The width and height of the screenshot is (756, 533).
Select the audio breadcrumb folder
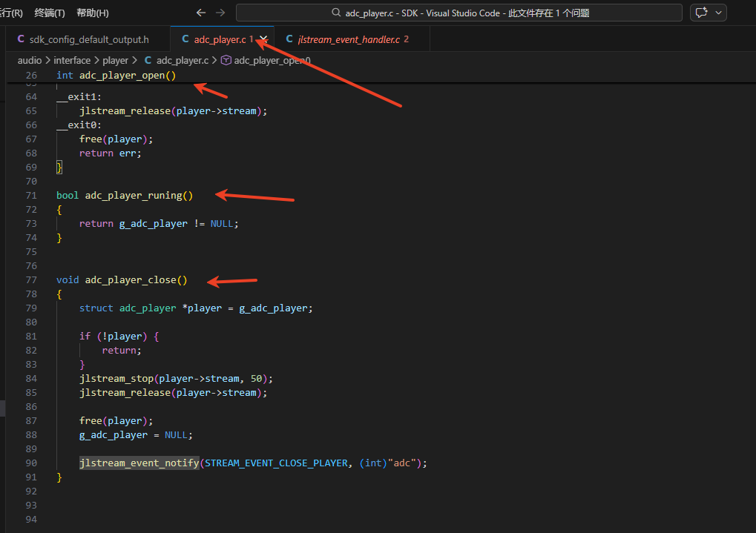(x=30, y=60)
